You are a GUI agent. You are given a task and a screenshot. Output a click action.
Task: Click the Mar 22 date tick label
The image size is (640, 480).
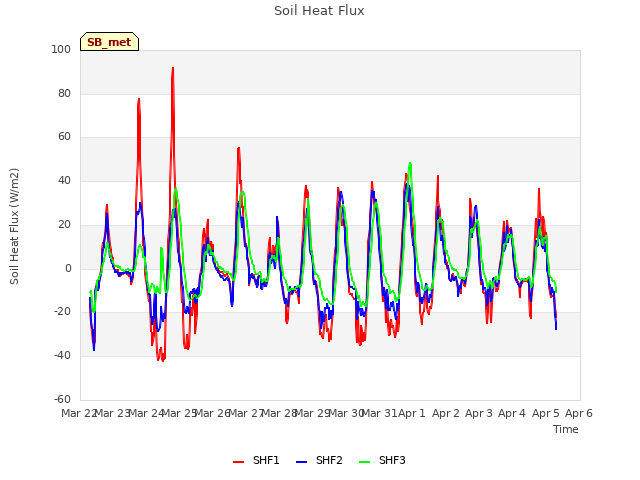pos(79,413)
